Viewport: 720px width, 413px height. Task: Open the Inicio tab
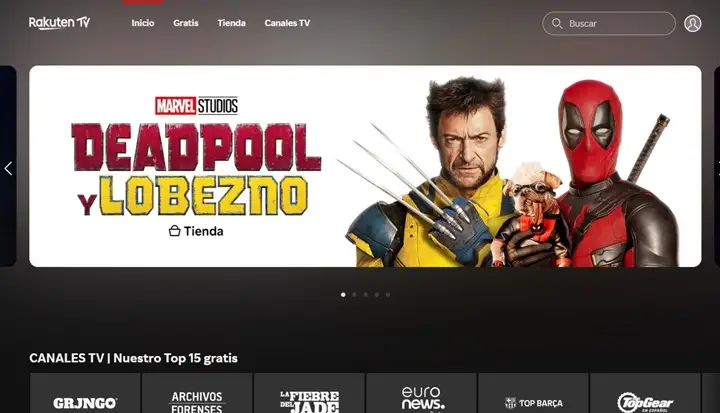click(143, 23)
